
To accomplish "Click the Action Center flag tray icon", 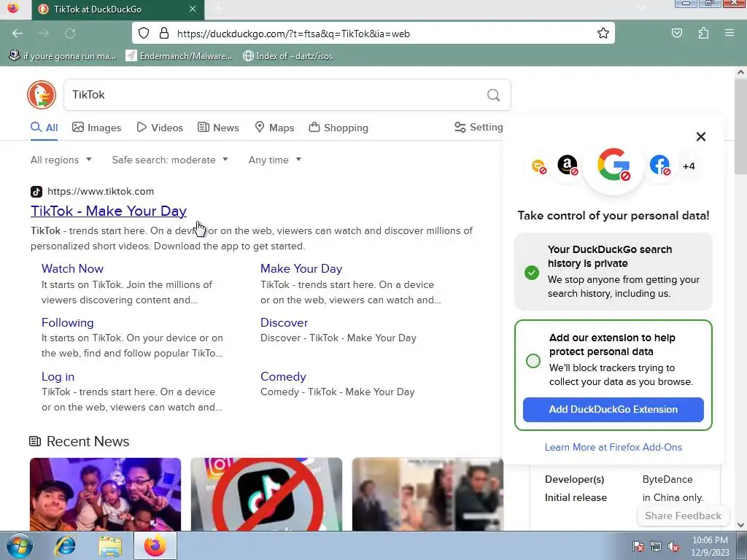I will coord(638,546).
